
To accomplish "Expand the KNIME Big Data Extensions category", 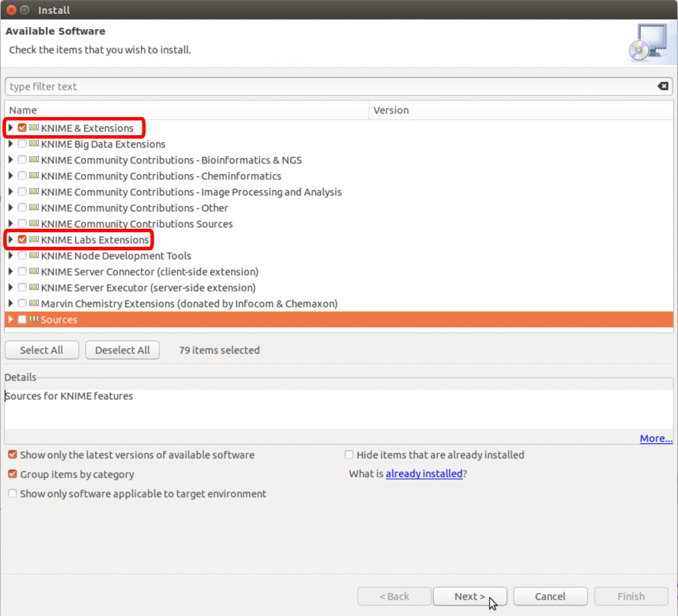I will point(11,144).
